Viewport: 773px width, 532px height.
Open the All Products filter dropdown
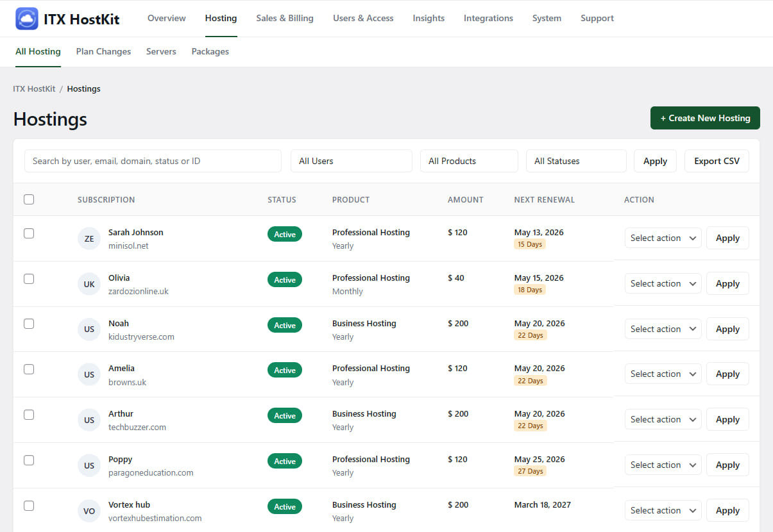tap(469, 161)
